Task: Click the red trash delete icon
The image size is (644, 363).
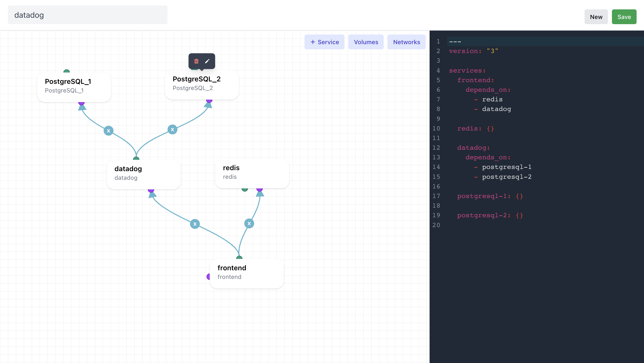Action: pyautogui.click(x=196, y=61)
